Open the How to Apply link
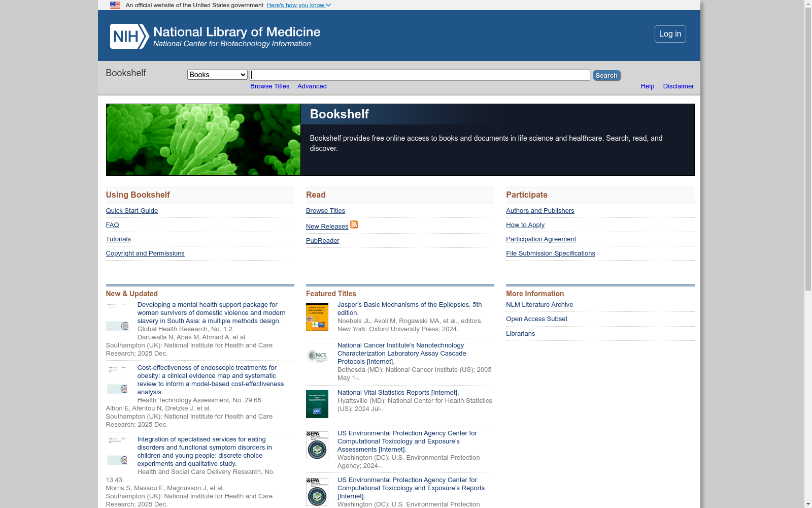Image resolution: width=812 pixels, height=508 pixels. [525, 225]
